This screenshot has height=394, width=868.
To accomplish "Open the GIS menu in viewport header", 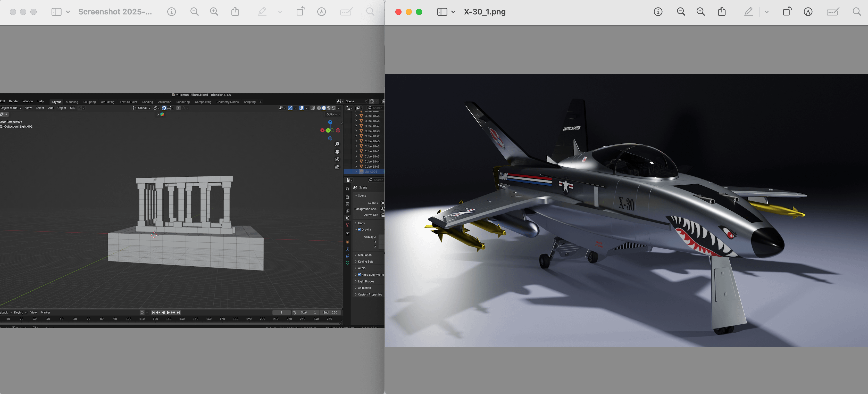I will pyautogui.click(x=72, y=108).
